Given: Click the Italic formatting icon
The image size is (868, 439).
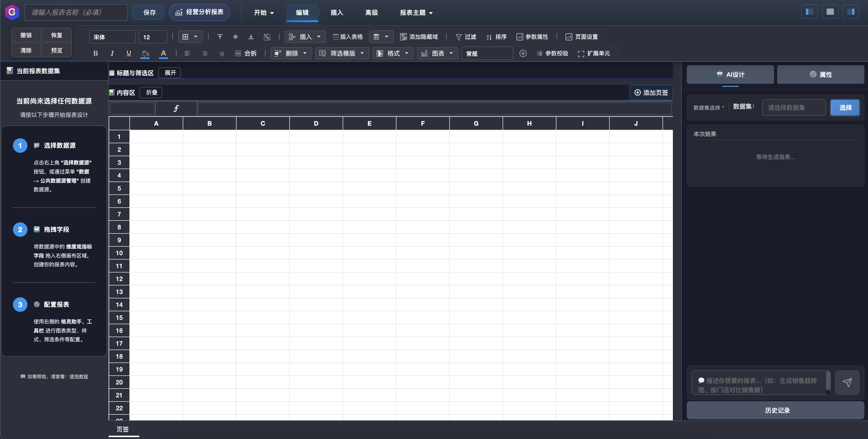Looking at the screenshot, I should point(112,53).
